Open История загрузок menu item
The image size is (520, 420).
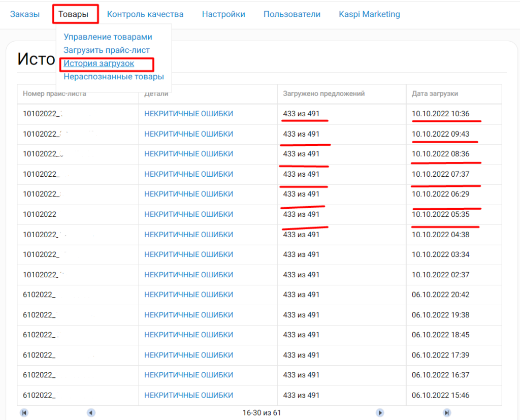[x=99, y=63]
